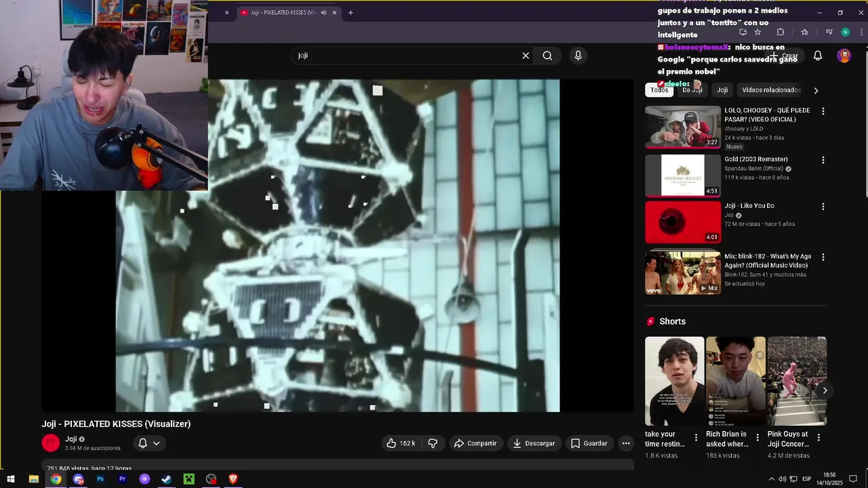
Task: Open the media controls icon in Chrome toolbar
Action: [x=829, y=32]
